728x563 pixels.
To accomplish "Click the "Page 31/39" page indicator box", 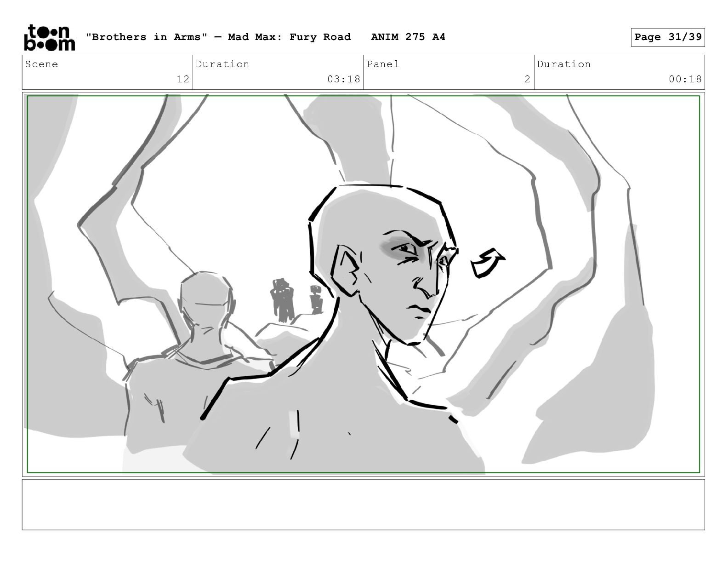I will point(668,37).
